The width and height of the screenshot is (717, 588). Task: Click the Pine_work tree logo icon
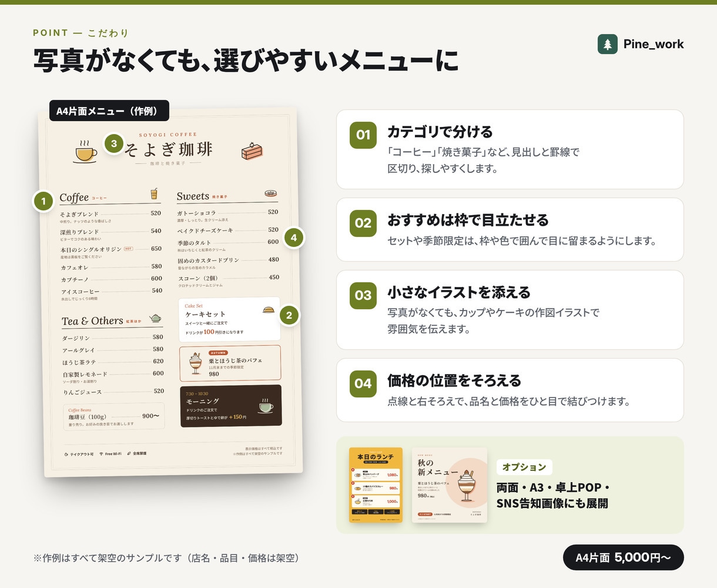pos(608,44)
